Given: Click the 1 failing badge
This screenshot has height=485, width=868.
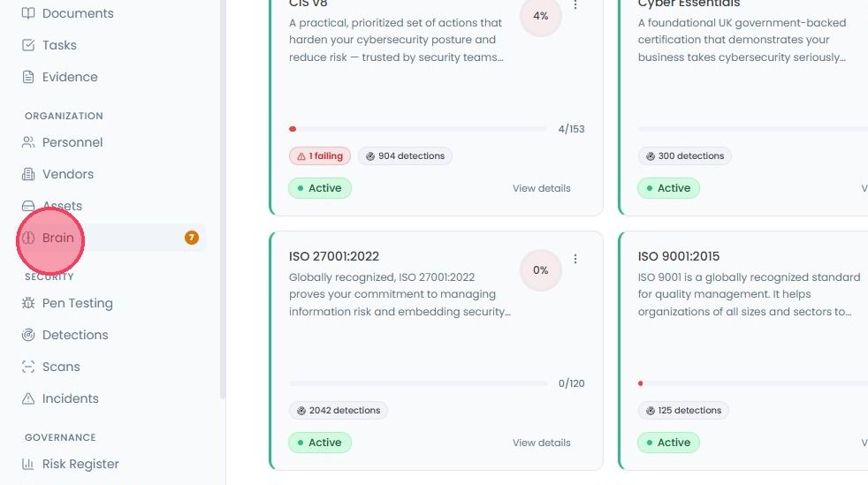Looking at the screenshot, I should 320,156.
